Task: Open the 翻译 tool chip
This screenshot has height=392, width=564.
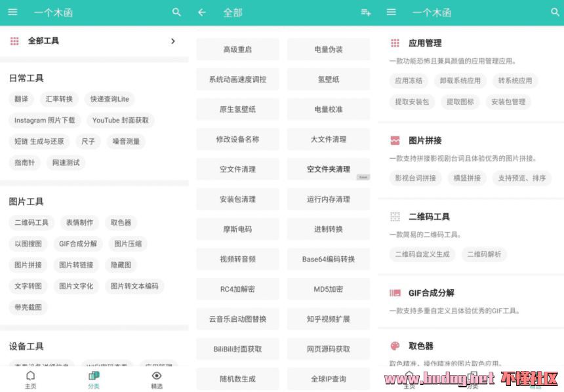Action: [22, 99]
